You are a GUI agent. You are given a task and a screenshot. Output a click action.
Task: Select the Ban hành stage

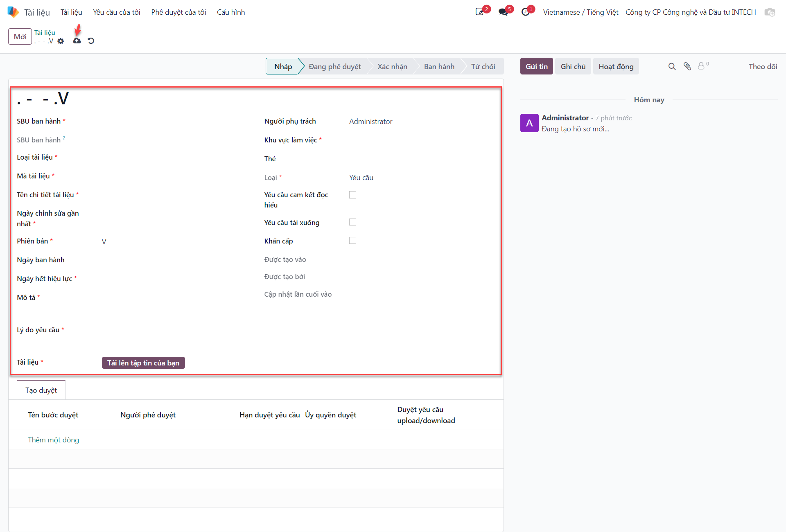[x=439, y=66]
